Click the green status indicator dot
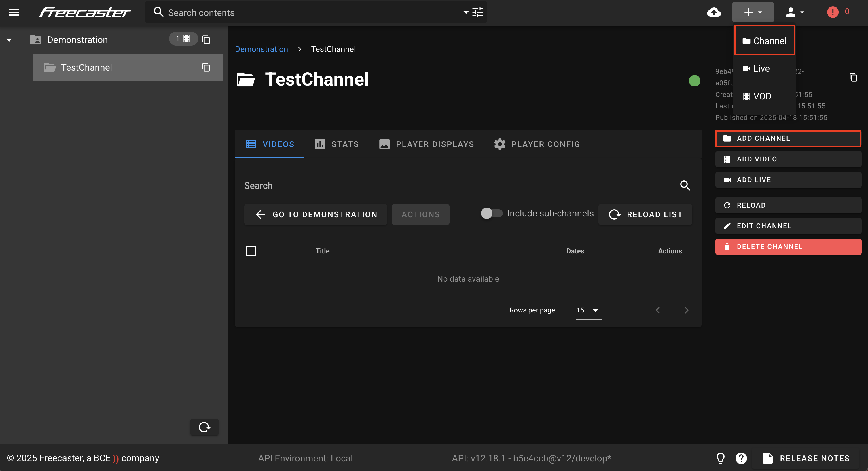 pos(694,81)
